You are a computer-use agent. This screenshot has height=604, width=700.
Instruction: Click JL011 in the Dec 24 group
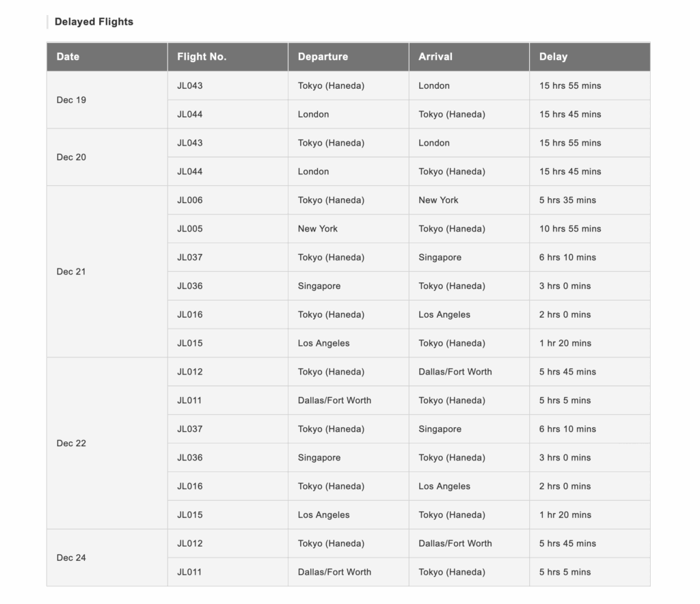coord(189,572)
